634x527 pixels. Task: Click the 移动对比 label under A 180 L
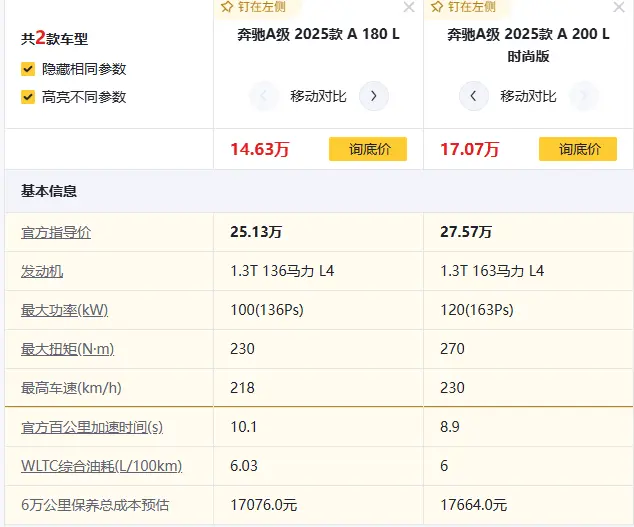tap(318, 96)
